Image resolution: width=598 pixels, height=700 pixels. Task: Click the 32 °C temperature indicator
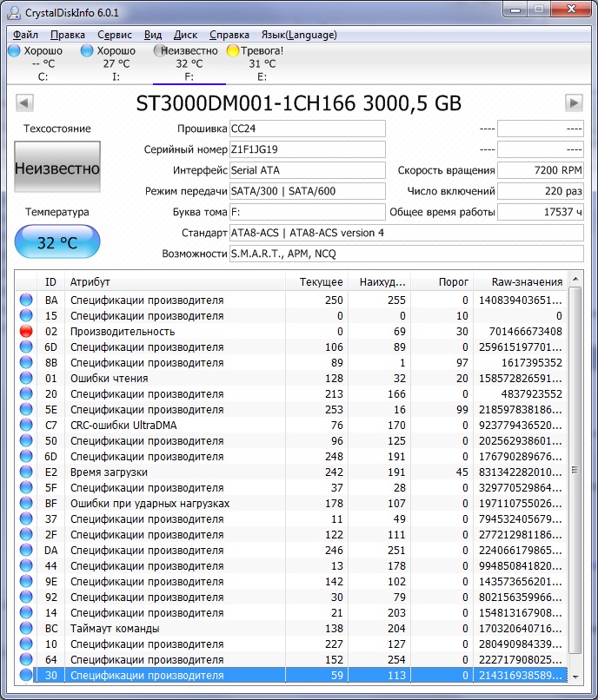click(x=57, y=242)
